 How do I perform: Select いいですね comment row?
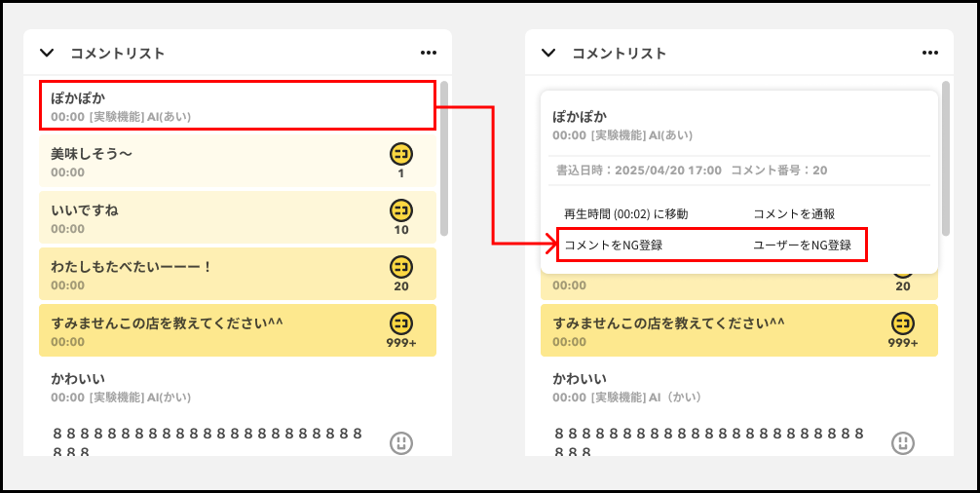pyautogui.click(x=238, y=217)
